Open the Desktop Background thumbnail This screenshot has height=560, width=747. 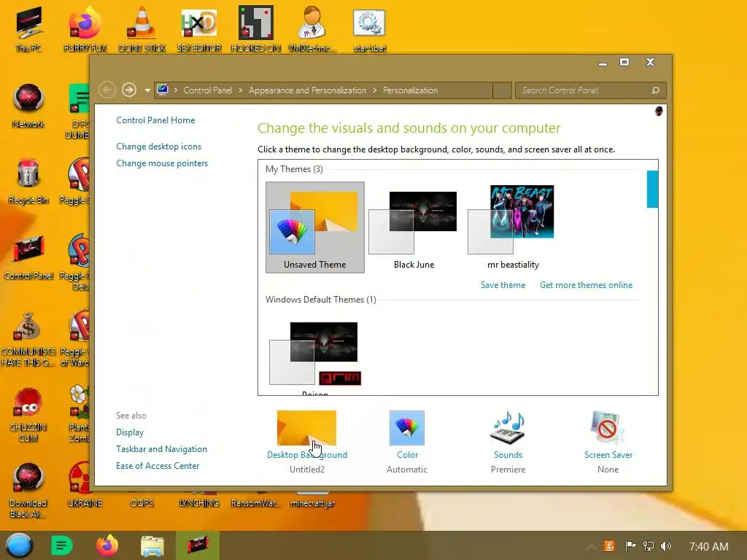click(306, 427)
